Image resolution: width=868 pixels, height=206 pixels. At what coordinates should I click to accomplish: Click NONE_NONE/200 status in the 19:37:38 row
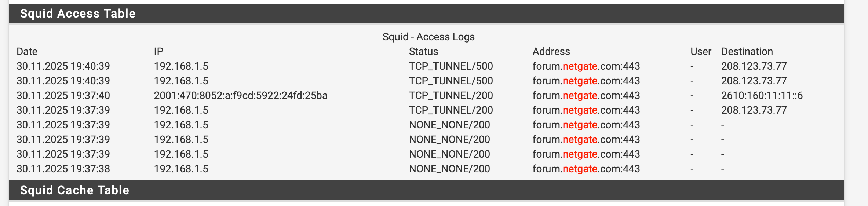click(449, 169)
